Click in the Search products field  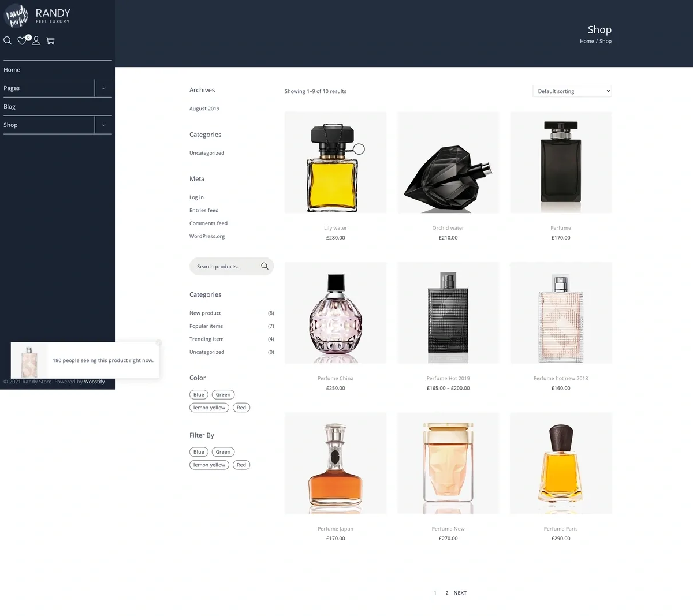(x=224, y=266)
